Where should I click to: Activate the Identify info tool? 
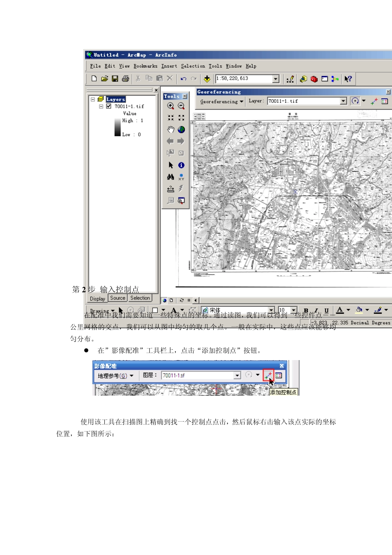point(181,165)
